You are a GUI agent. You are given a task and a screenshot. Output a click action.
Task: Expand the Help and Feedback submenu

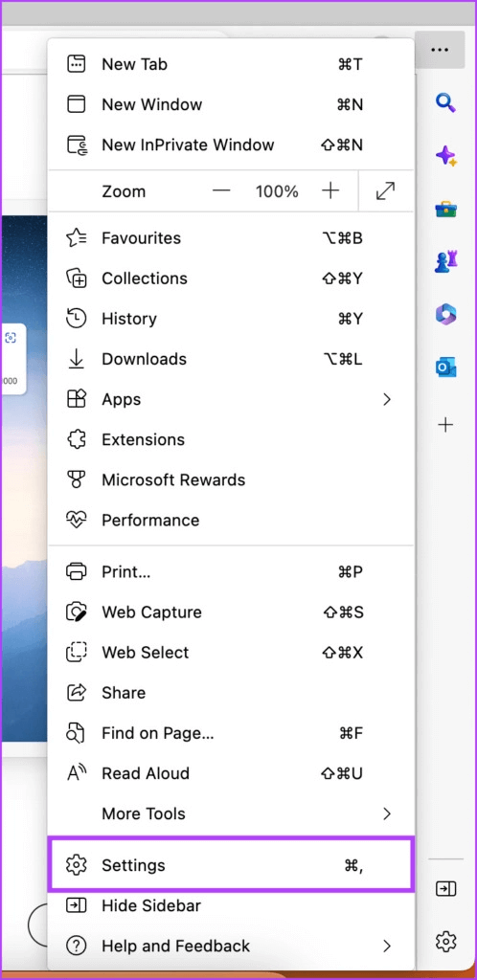coord(231,946)
